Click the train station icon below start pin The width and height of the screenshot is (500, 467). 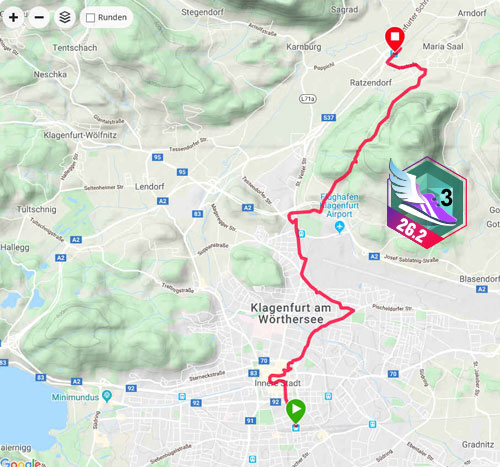point(296,428)
